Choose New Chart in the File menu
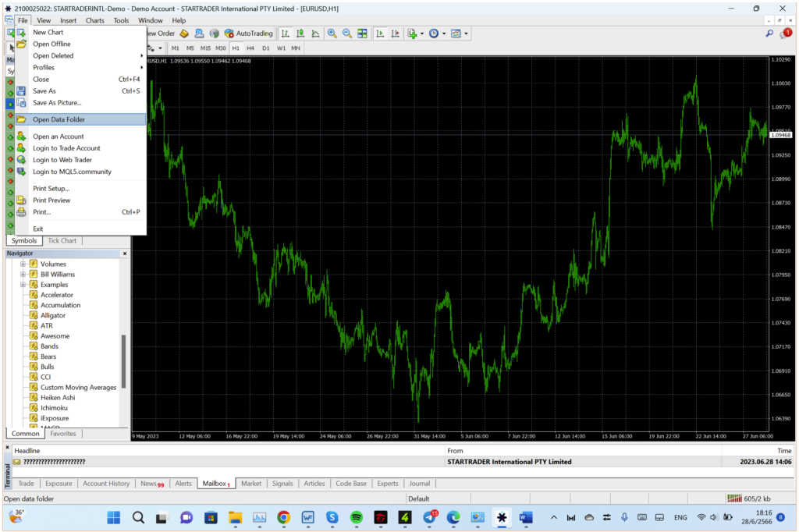Image resolution: width=799 pixels, height=532 pixels. pos(80,32)
